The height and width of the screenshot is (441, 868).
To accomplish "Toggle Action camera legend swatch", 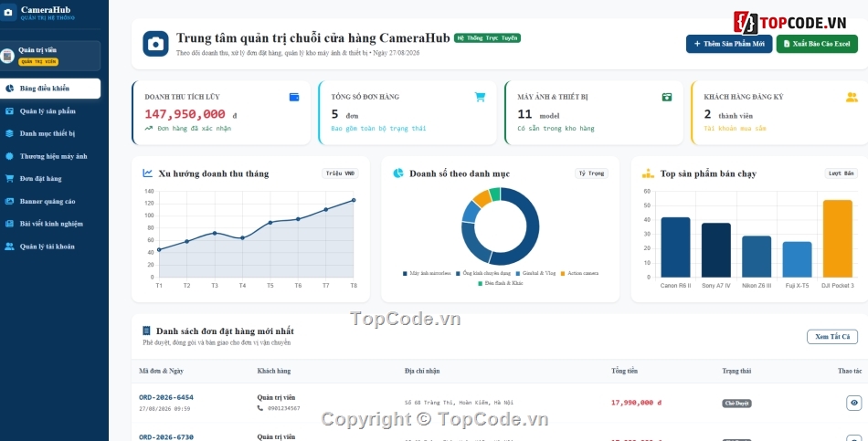I will 563,273.
